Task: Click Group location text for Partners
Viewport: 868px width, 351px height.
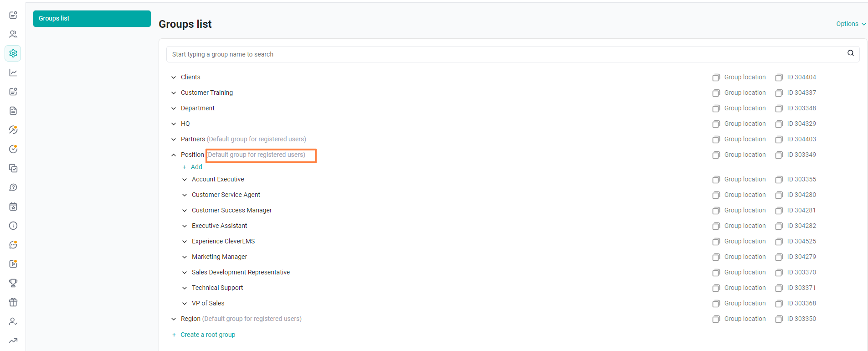Action: (x=745, y=139)
